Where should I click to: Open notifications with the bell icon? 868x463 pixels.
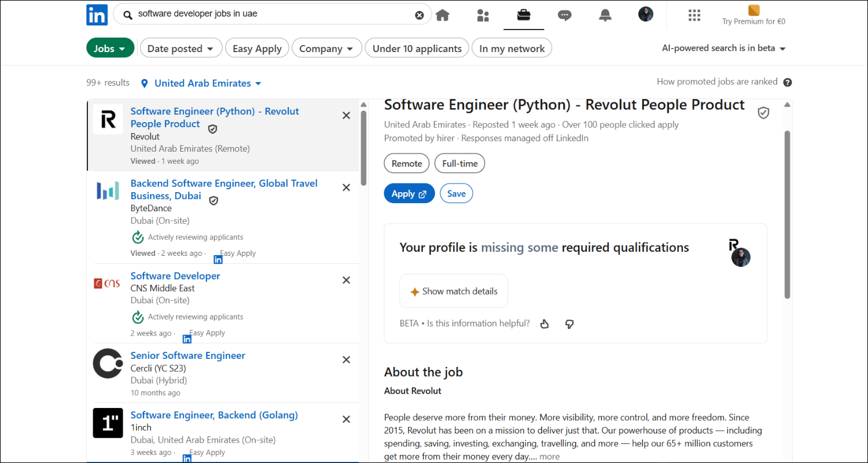coord(605,15)
